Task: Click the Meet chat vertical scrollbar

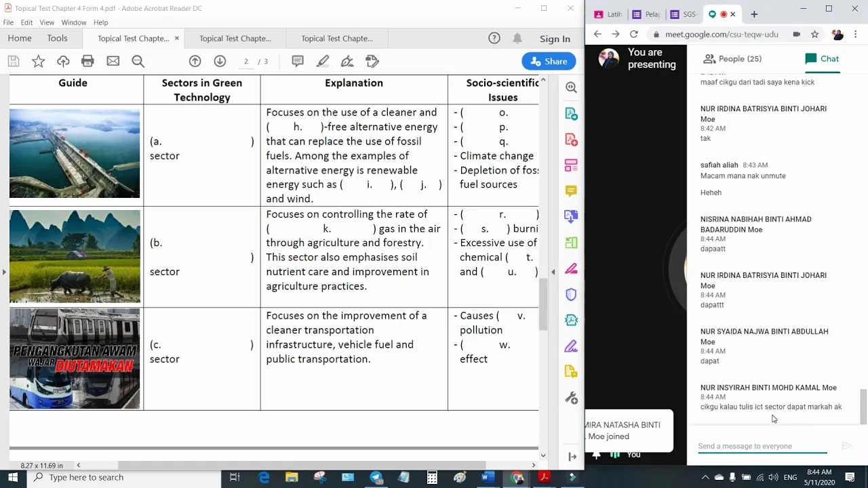Action: click(863, 407)
